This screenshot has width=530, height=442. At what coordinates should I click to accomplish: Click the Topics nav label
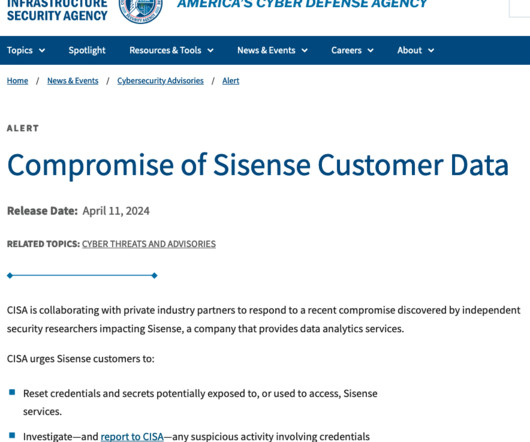[20, 50]
